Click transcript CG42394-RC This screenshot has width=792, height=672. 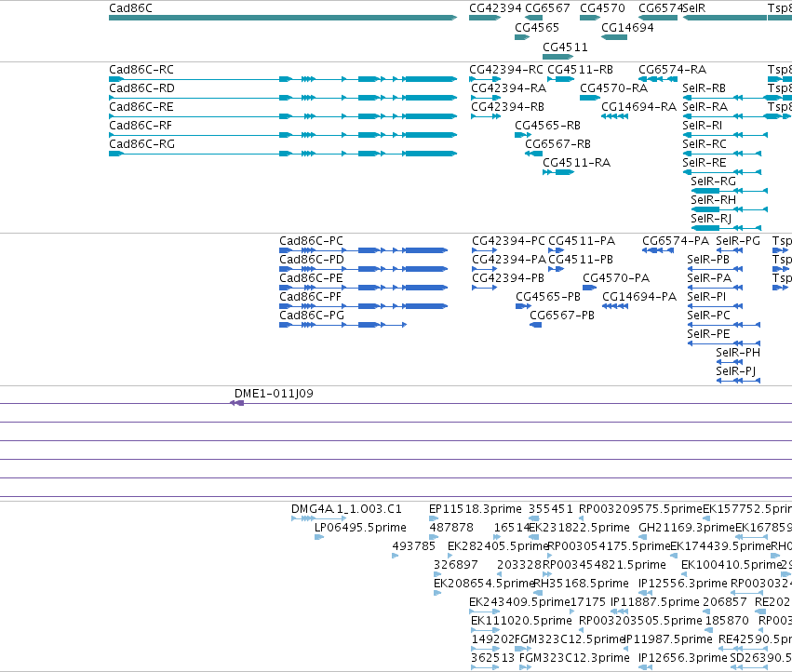pos(485,79)
